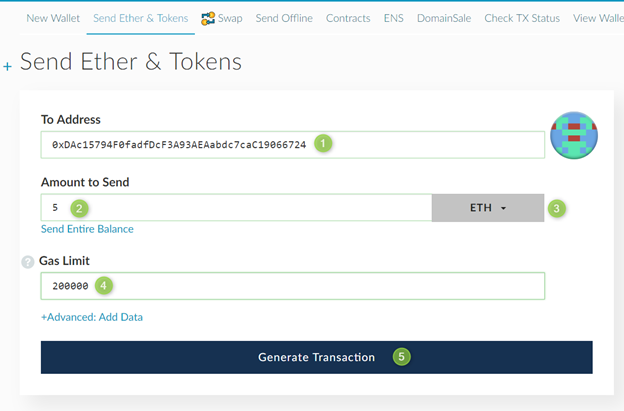Click the Generate Transaction button
The height and width of the screenshot is (411, 624).
316,357
